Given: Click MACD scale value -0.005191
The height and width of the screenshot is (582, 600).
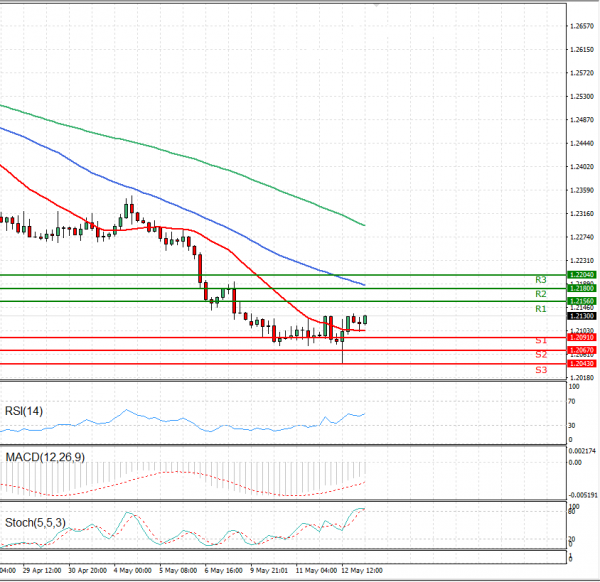Looking at the screenshot, I should 583,496.
